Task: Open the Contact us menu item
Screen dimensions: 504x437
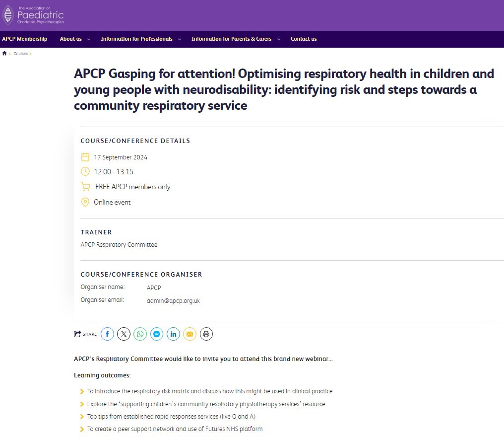Action: [x=304, y=39]
